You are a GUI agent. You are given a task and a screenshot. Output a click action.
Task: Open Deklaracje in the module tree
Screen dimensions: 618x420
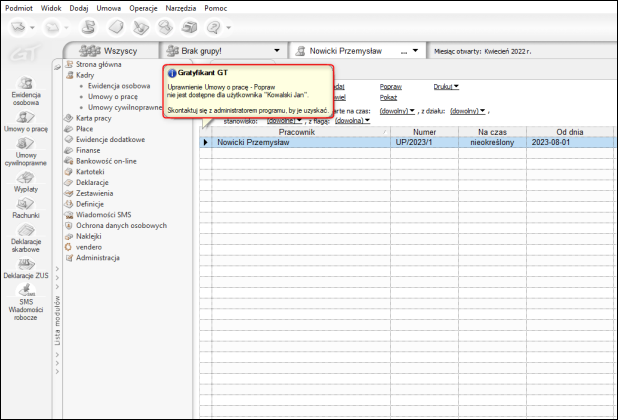click(92, 182)
